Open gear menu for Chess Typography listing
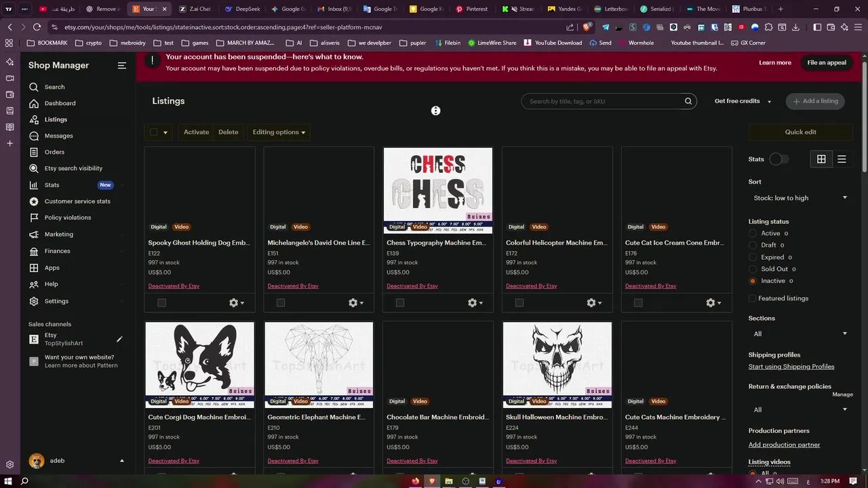This screenshot has width=868, height=488. (x=475, y=303)
